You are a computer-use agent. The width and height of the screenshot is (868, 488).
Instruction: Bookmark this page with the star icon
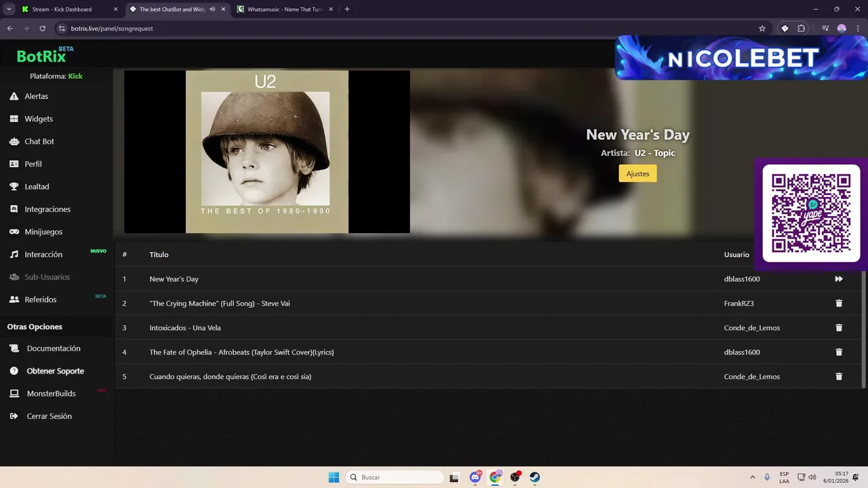[x=762, y=28]
